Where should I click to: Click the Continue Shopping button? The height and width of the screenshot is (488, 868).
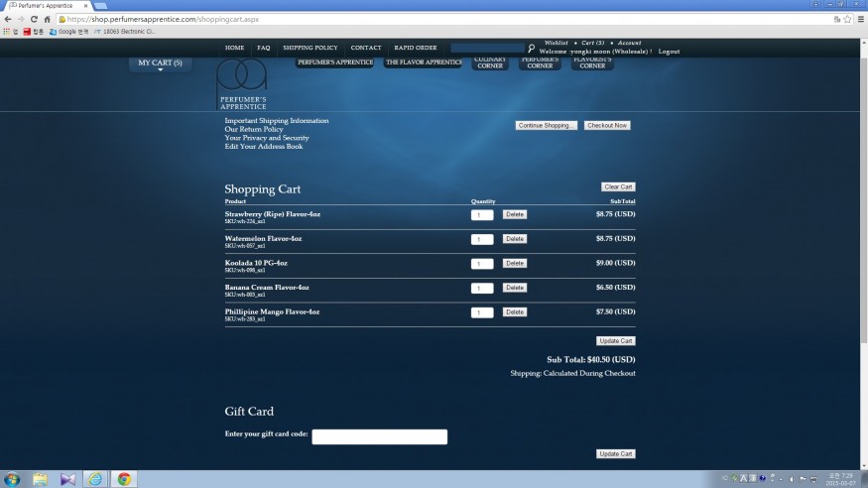click(546, 126)
